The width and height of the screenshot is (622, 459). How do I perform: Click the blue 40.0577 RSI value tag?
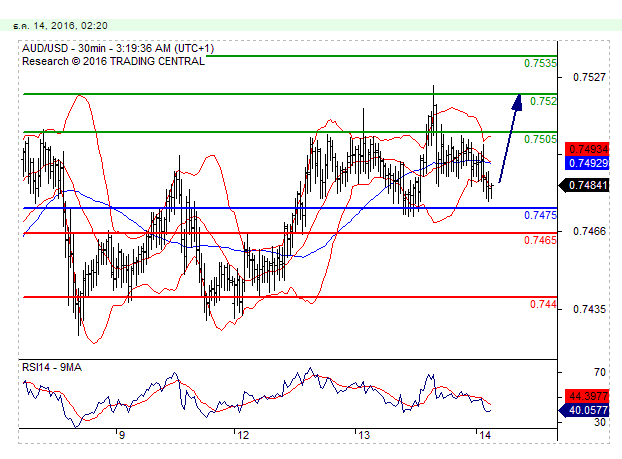click(x=584, y=410)
